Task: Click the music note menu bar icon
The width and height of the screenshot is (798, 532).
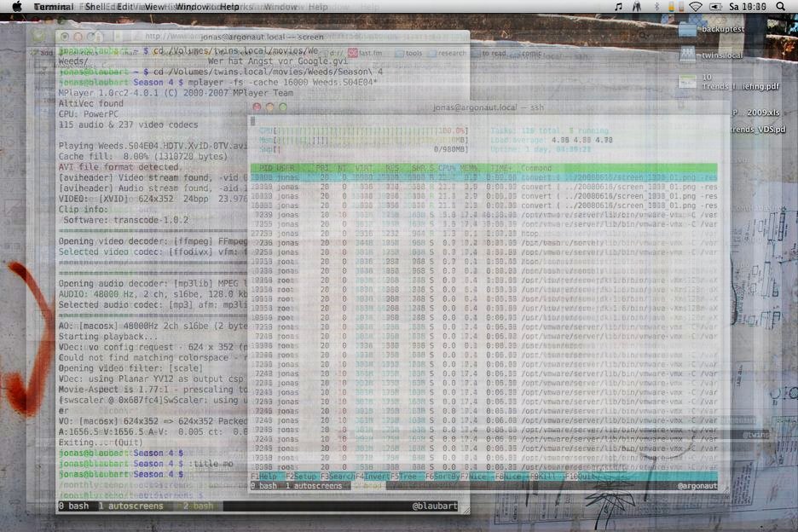Action: pyautogui.click(x=618, y=7)
